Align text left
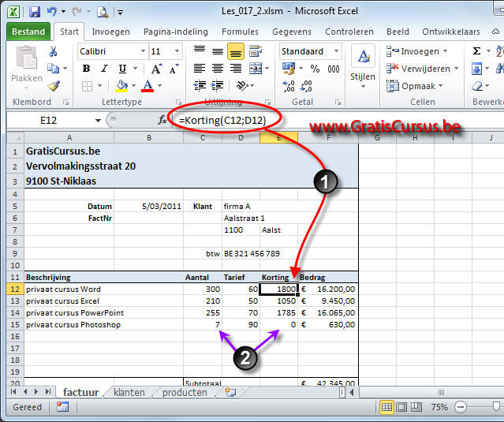The image size is (504, 422). (200, 69)
